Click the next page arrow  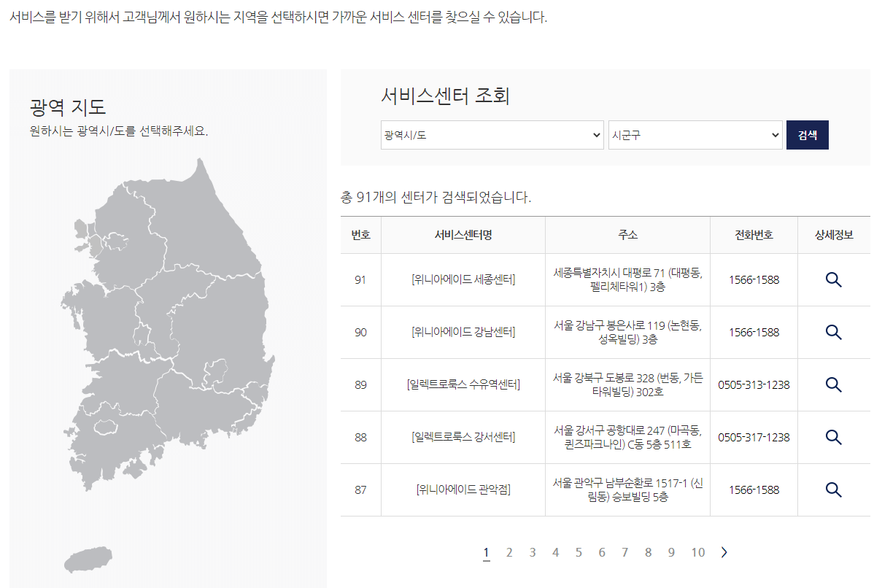click(724, 552)
